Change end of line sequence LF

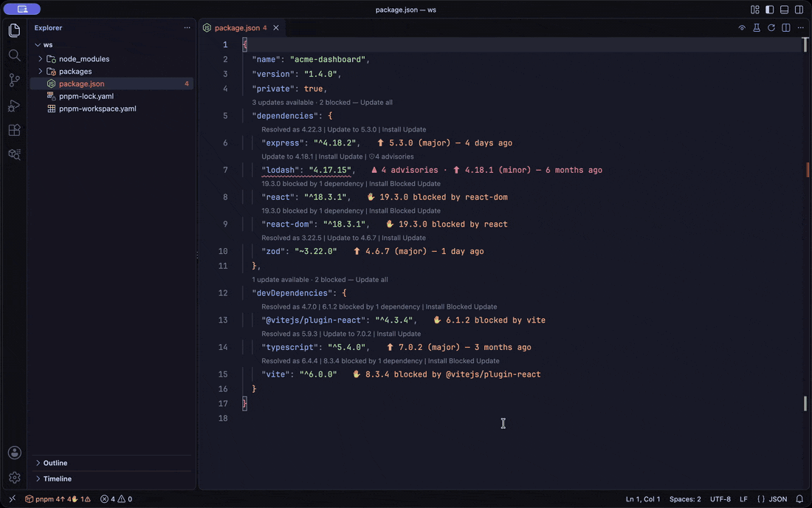click(743, 499)
